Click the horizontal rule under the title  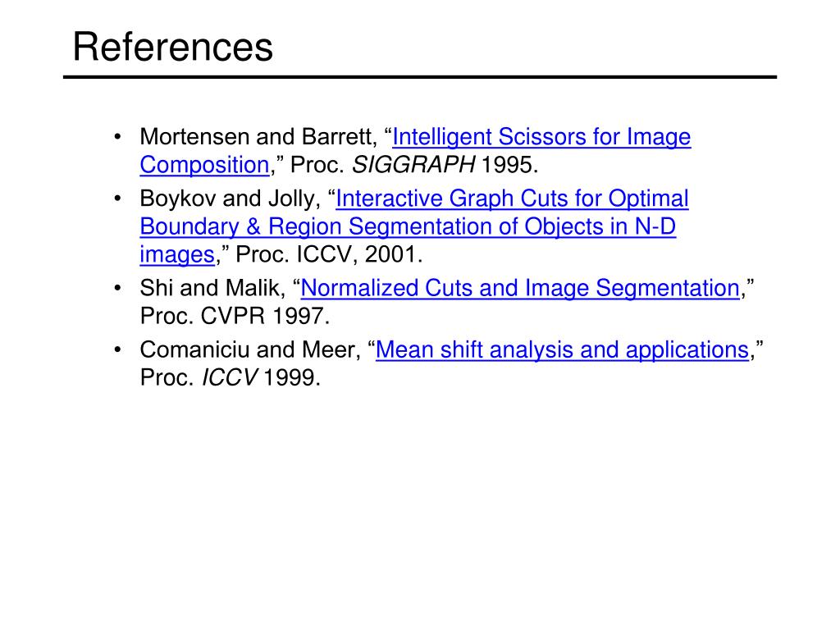[420, 77]
